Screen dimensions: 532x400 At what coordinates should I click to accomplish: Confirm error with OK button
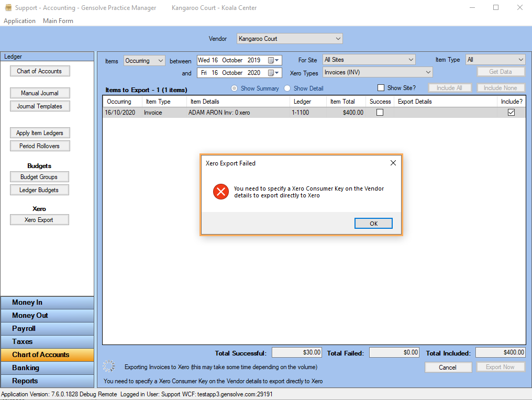point(373,224)
